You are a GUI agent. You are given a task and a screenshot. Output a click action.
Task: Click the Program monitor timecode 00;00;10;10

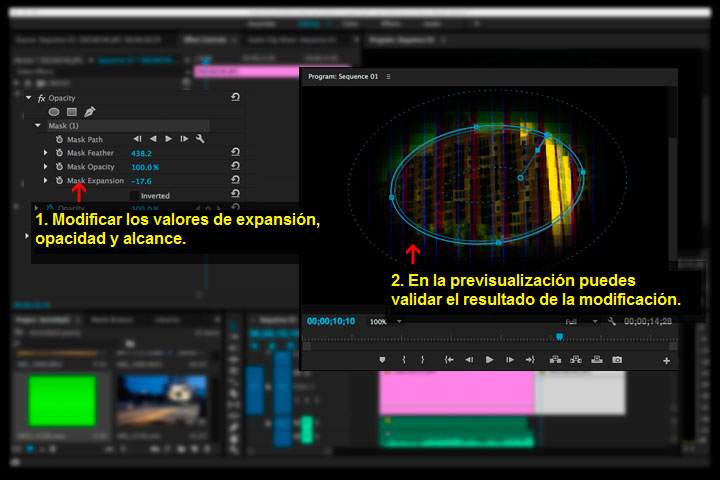pyautogui.click(x=331, y=321)
